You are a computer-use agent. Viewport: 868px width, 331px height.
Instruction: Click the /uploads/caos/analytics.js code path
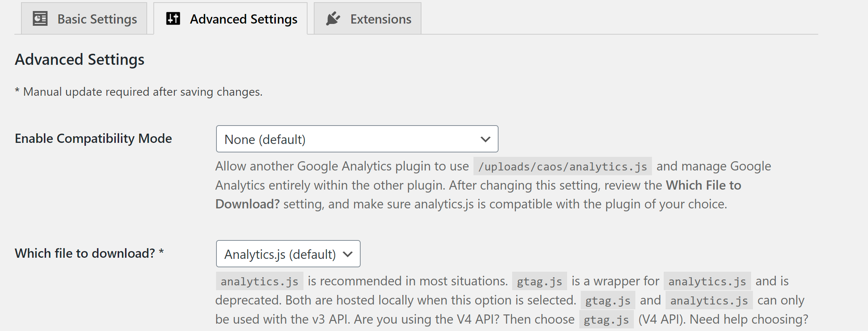click(562, 166)
